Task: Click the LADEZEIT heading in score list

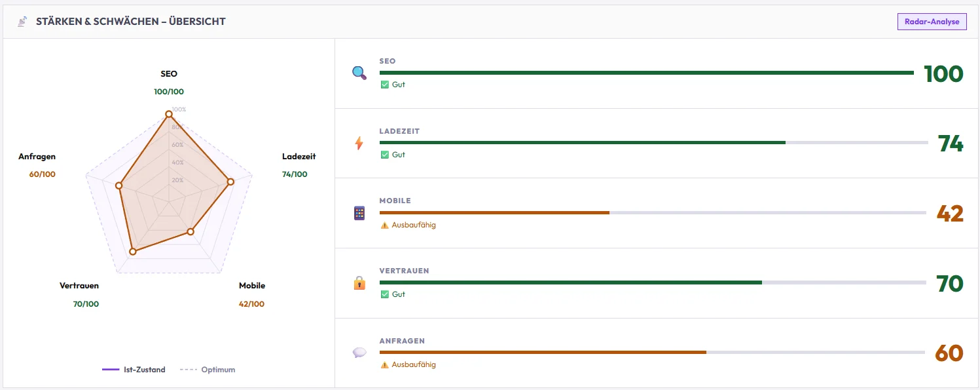Action: click(399, 131)
